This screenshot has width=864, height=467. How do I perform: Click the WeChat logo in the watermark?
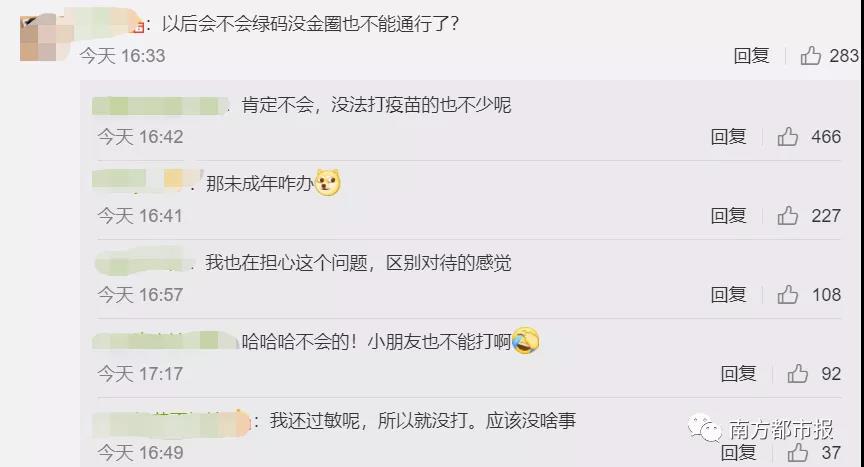[704, 428]
